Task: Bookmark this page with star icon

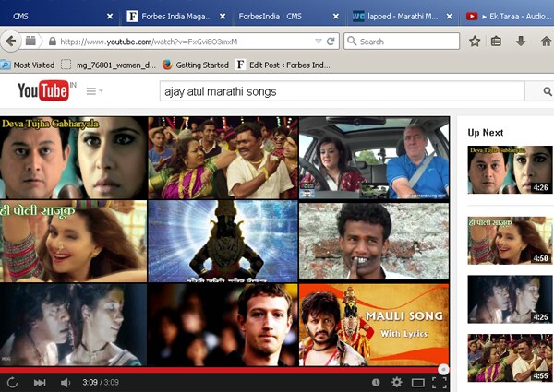Action: (x=475, y=41)
